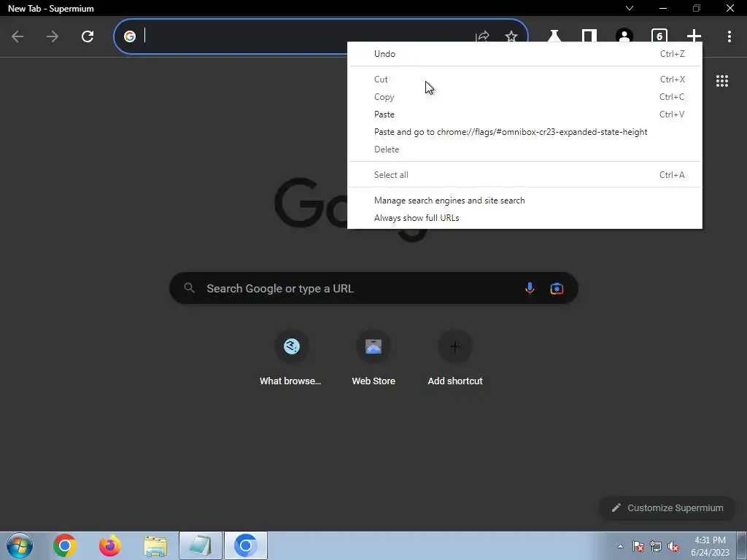The width and height of the screenshot is (747, 560).
Task: Launch Firefox from the taskbar
Action: (109, 545)
